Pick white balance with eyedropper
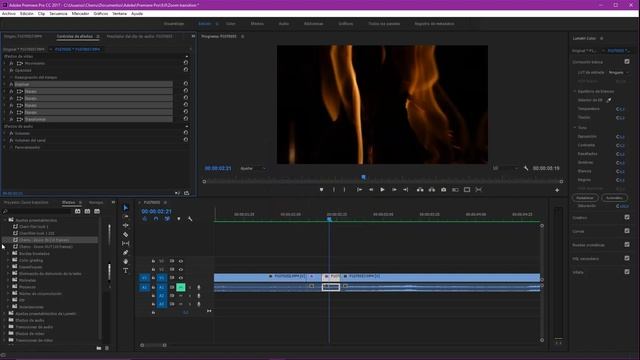The width and height of the screenshot is (640, 360). [x=609, y=100]
